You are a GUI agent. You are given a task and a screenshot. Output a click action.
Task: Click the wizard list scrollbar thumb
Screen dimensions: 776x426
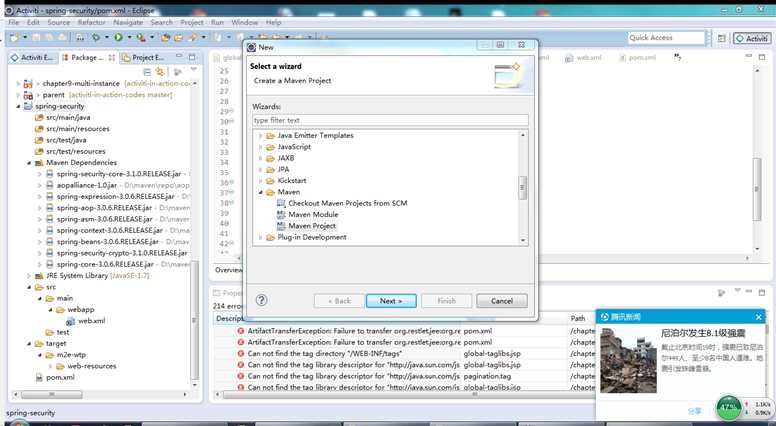tap(522, 188)
